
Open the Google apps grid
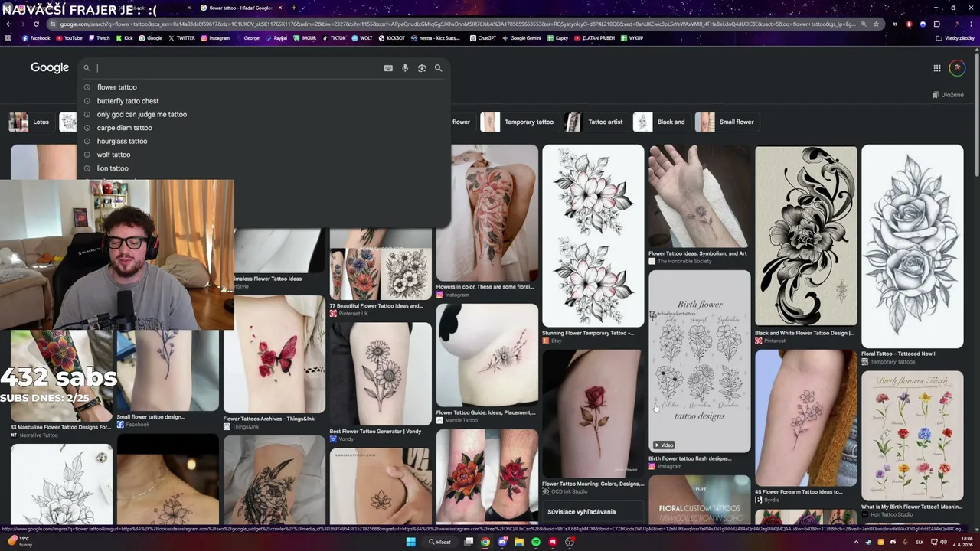coord(936,68)
